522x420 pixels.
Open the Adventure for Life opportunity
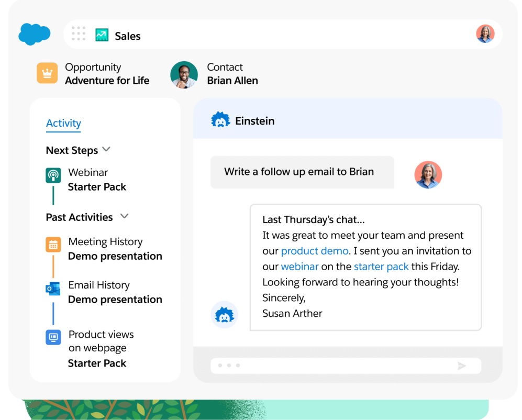tap(107, 81)
